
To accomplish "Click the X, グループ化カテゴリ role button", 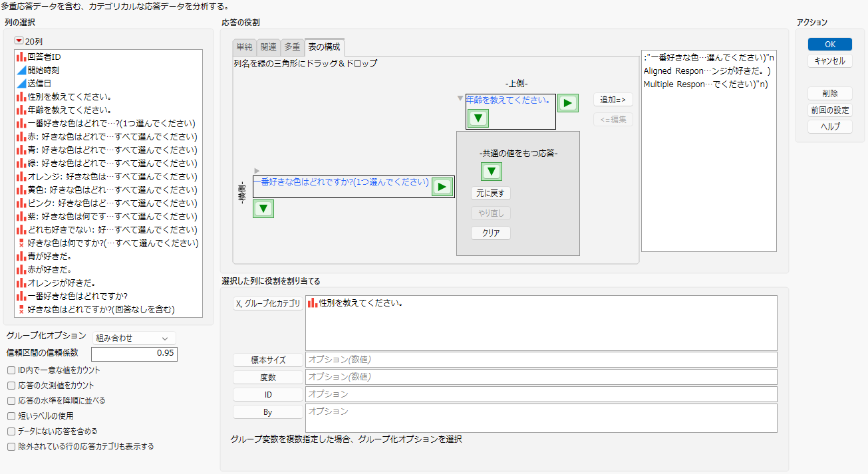I will pyautogui.click(x=268, y=304).
